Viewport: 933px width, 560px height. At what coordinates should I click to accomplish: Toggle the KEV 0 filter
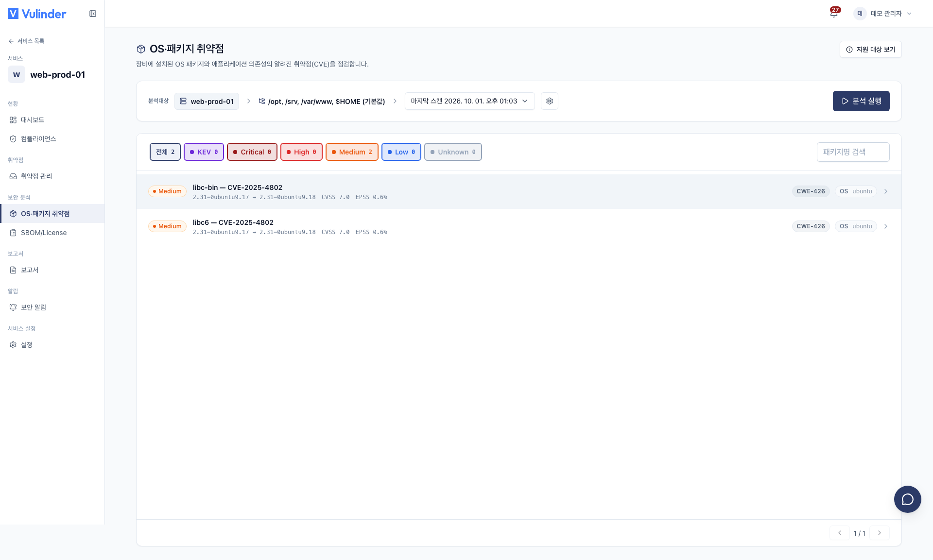(x=204, y=152)
